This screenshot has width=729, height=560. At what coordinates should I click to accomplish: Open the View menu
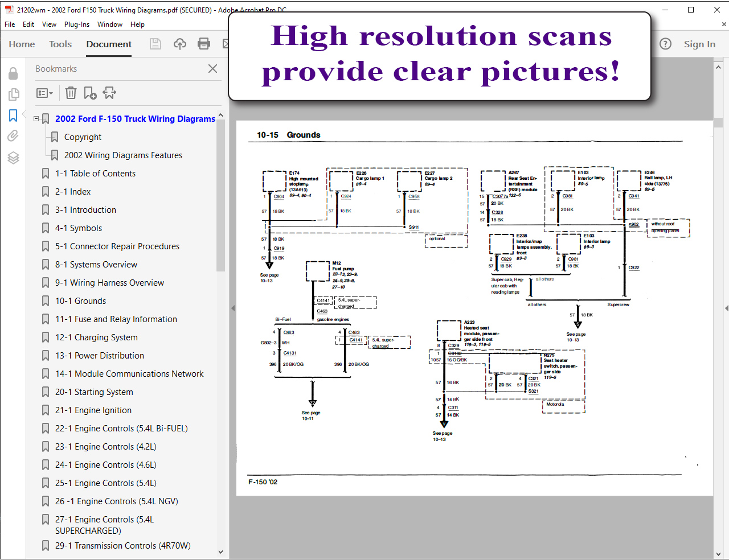(49, 24)
